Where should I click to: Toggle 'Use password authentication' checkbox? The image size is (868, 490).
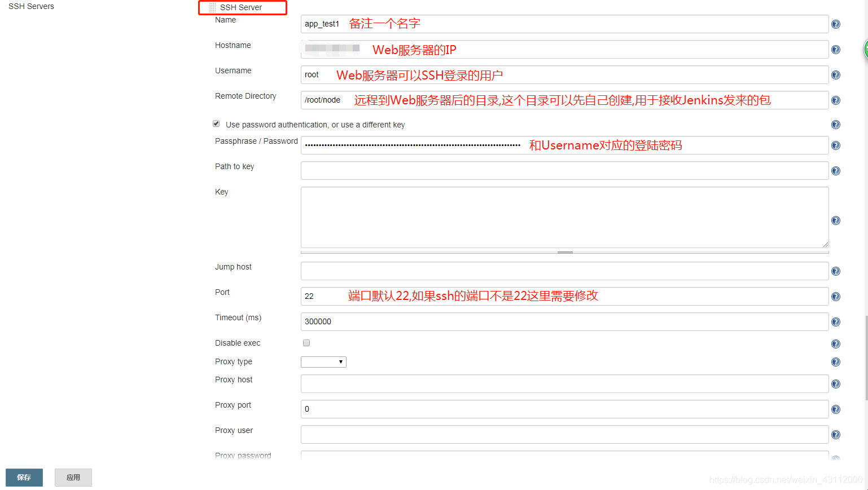[x=216, y=123]
